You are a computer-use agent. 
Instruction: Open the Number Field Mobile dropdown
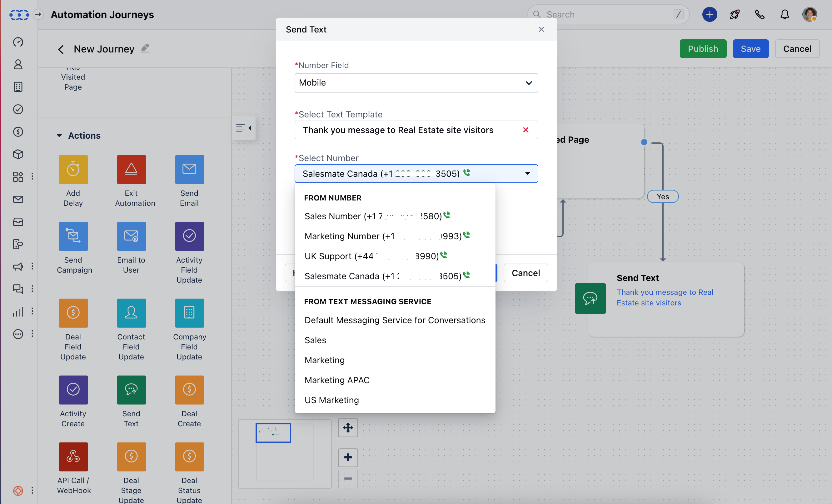point(416,83)
